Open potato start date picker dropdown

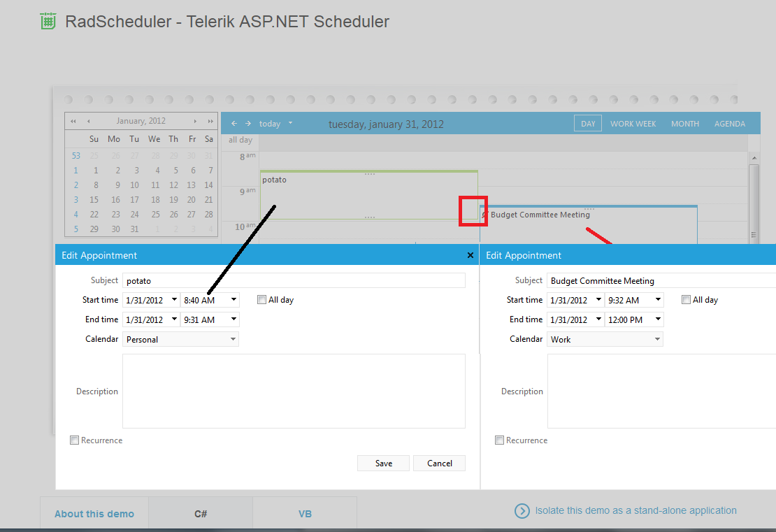click(174, 299)
